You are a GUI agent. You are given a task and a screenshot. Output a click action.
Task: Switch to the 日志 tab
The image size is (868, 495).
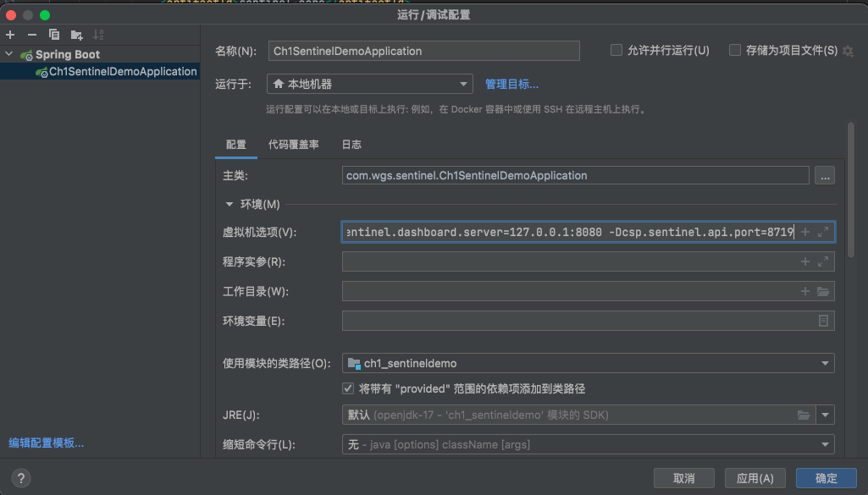point(351,145)
